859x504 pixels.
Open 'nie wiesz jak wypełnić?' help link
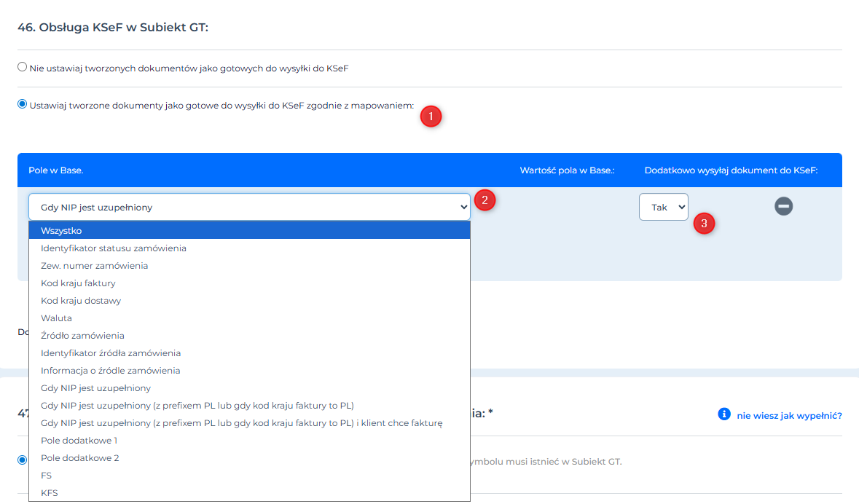pyautogui.click(x=789, y=415)
